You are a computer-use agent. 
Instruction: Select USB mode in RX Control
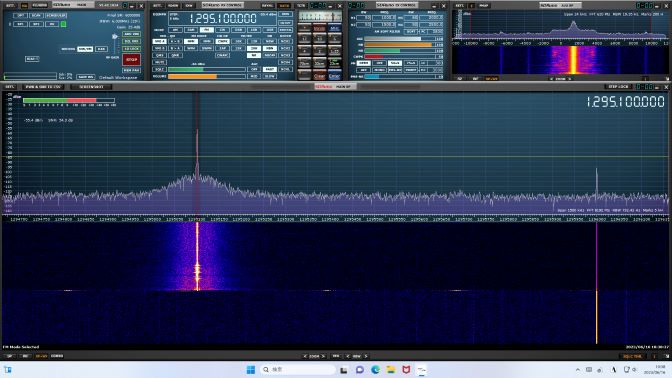point(270,30)
